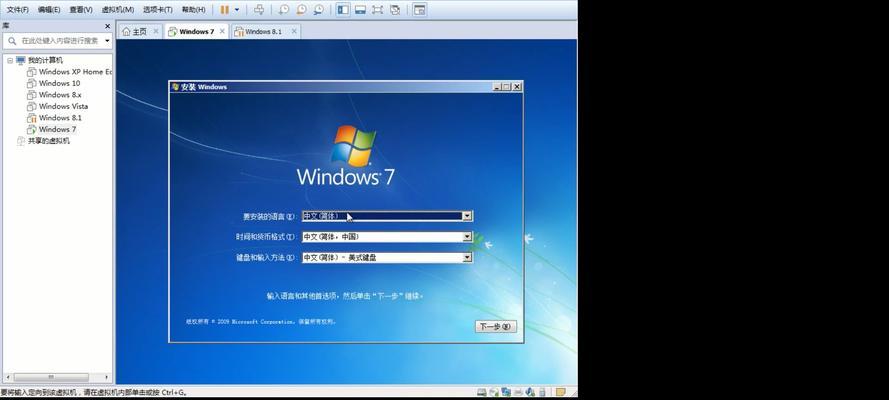Click the CD/DVD drive status bar icon
Viewport: 889px width, 400px height.
[494, 392]
